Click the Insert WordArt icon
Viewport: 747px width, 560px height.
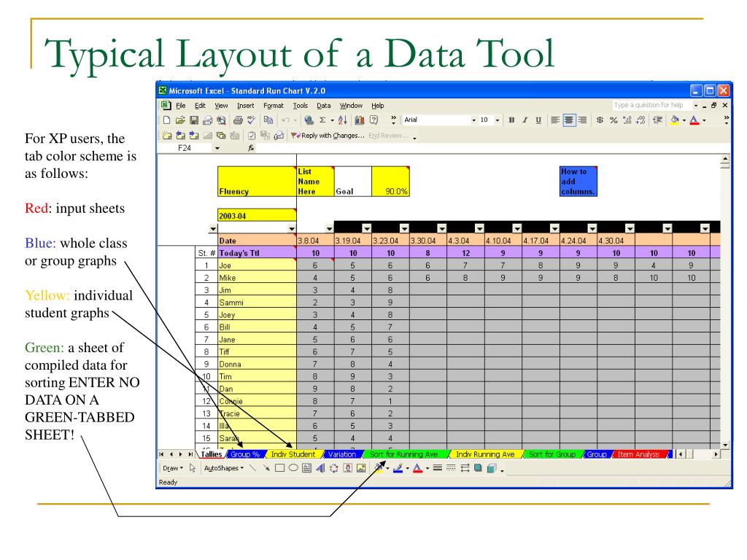(x=320, y=468)
